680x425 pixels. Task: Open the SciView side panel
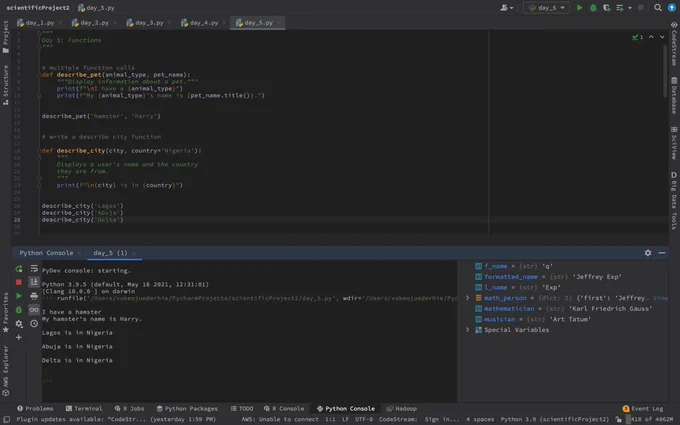[674, 143]
